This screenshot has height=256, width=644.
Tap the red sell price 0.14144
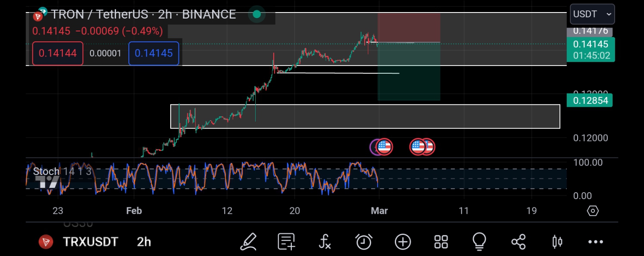58,53
